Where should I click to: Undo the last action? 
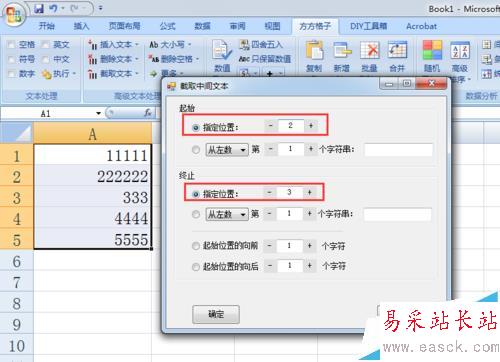point(53,8)
